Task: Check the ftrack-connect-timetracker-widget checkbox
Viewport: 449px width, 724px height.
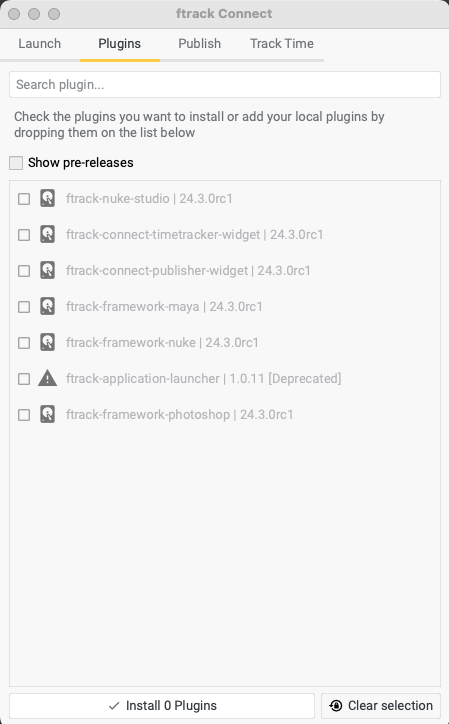Action: pyautogui.click(x=24, y=235)
